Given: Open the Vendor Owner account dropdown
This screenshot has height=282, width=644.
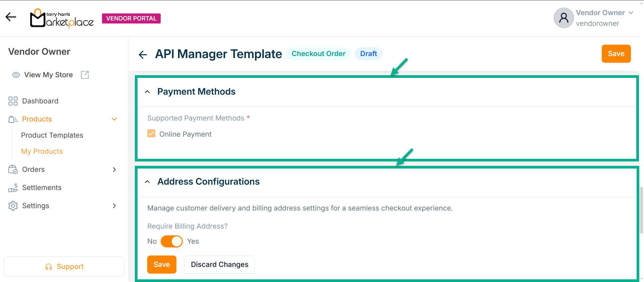Looking at the screenshot, I should [631, 13].
